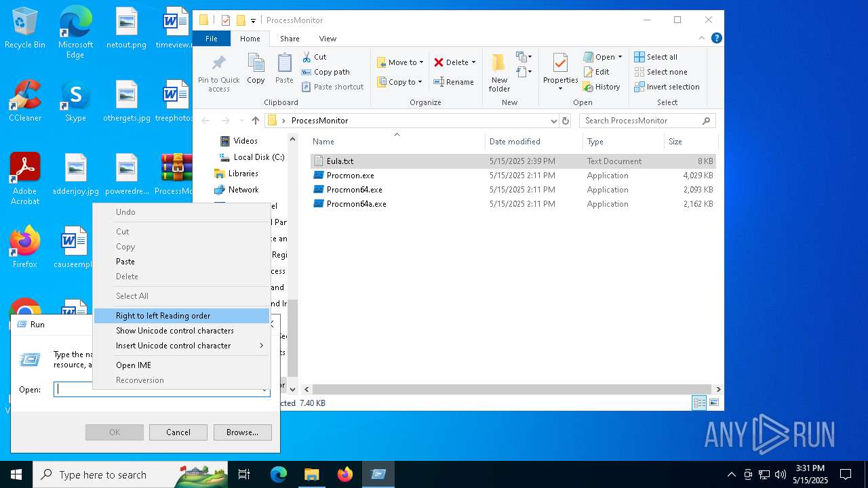Click the Paste ribbon icon

click(284, 69)
